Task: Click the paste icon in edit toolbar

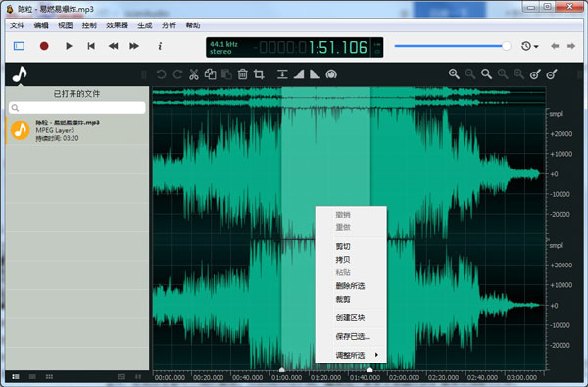Action: point(226,74)
